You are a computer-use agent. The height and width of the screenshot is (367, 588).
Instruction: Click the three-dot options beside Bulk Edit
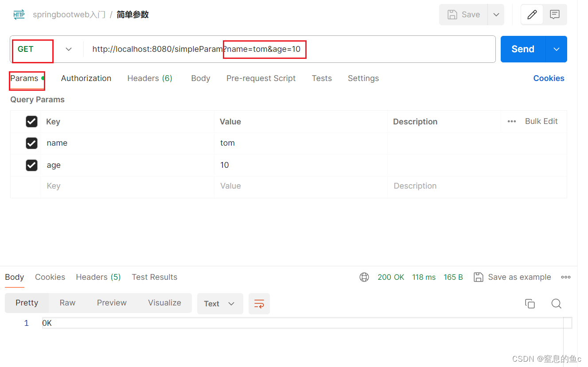(512, 121)
